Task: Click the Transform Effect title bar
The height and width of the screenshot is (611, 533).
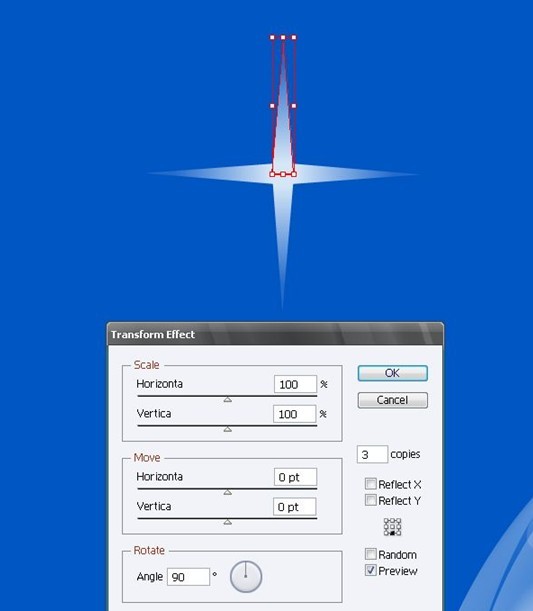Action: coord(275,334)
